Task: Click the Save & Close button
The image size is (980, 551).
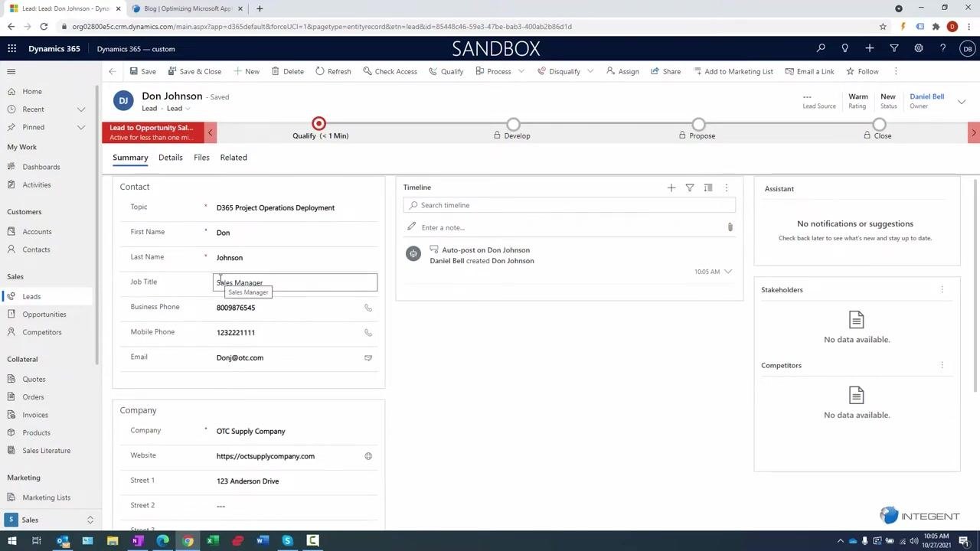Action: 194,71
